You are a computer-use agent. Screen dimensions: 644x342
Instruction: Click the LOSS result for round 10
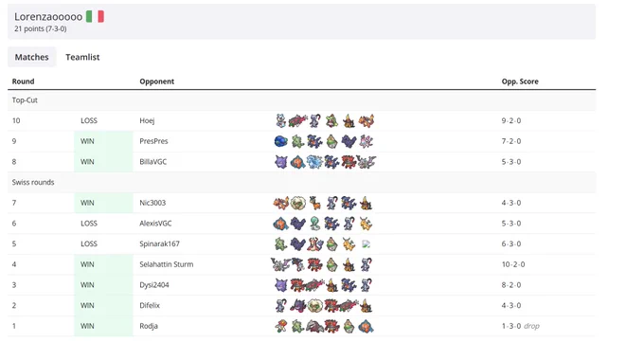(x=89, y=120)
